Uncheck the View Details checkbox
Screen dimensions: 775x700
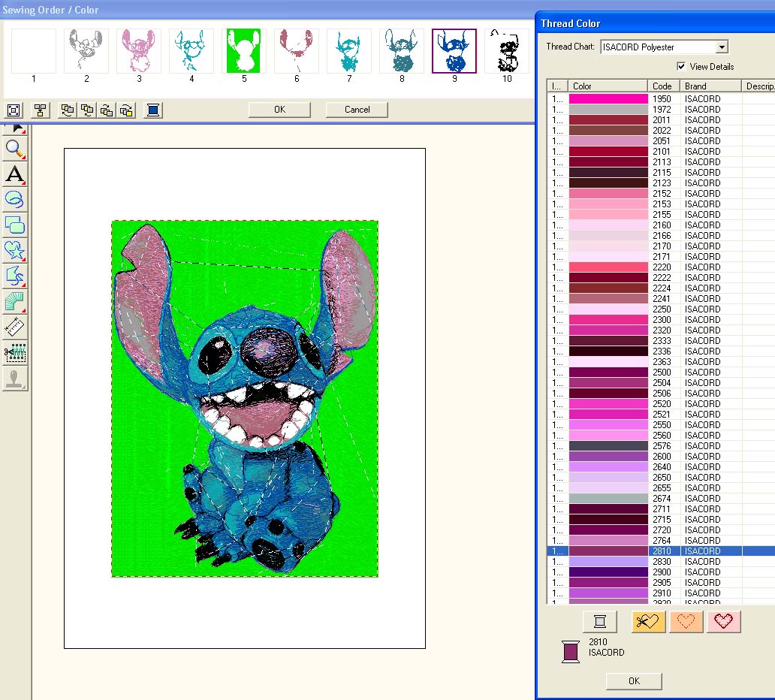(x=682, y=66)
